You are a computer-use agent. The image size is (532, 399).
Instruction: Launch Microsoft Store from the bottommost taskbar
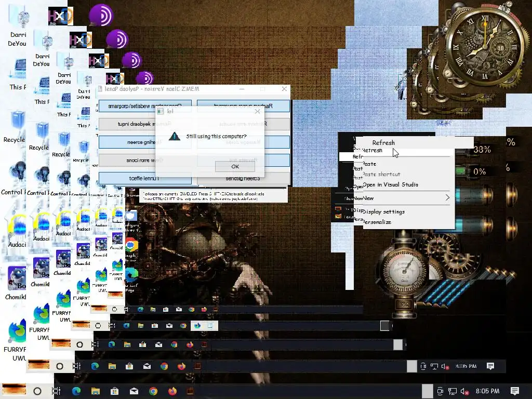point(115,391)
